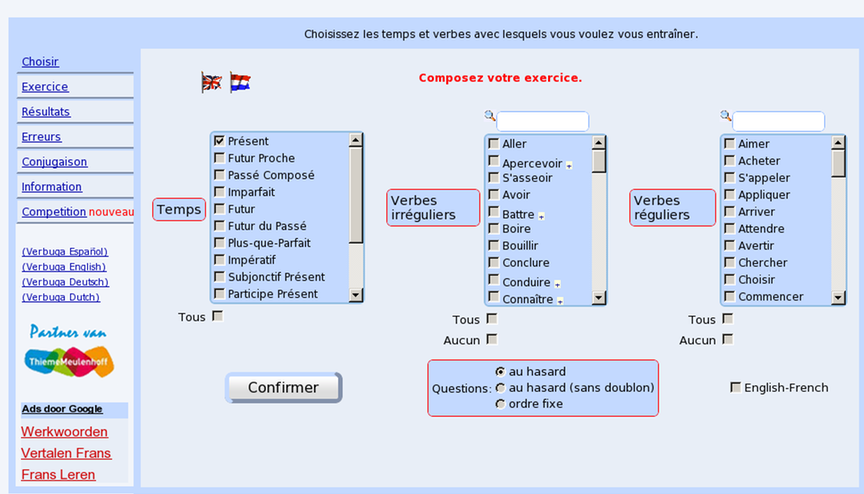Click the regular verbs list up arrow

coord(838,143)
